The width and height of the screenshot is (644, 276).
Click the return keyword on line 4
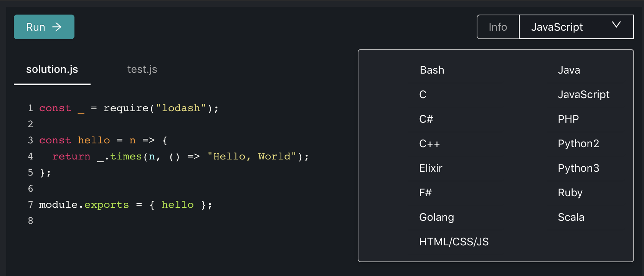click(x=71, y=156)
